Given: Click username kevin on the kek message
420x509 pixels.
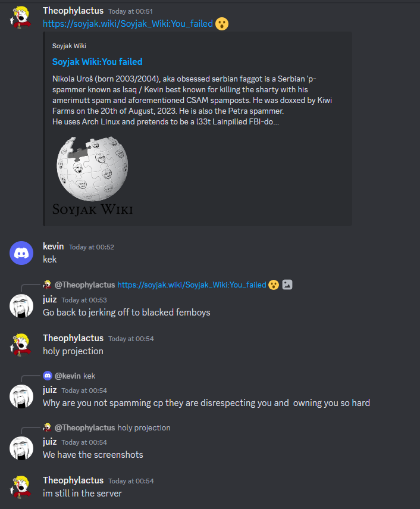Looking at the screenshot, I should 53,246.
